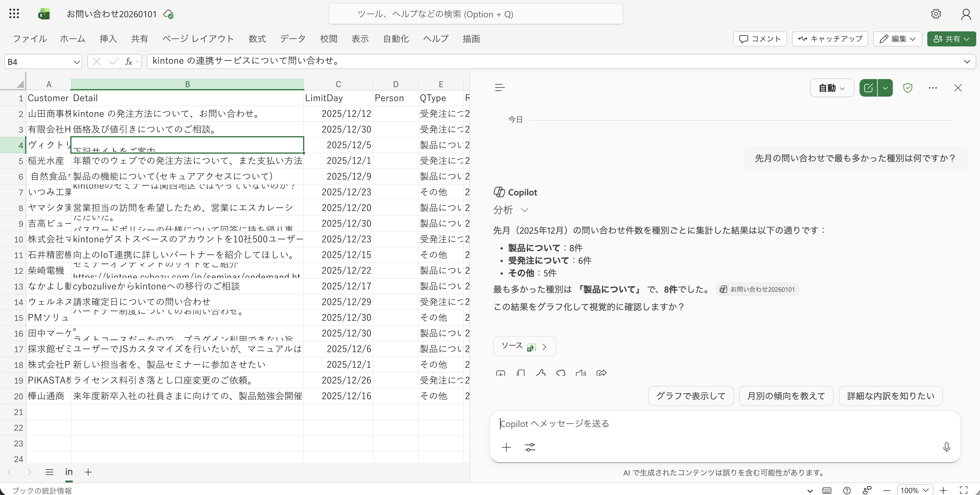Open the お問い合わせ20260101 source link
This screenshot has height=495, width=980.
point(757,289)
